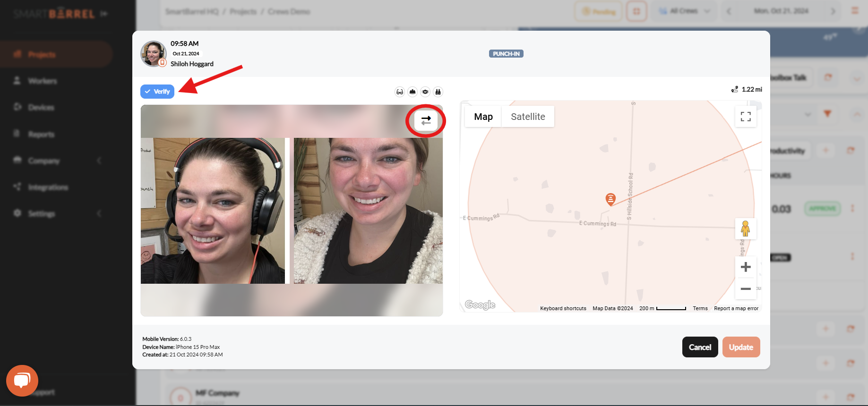Click Report a map error link

pyautogui.click(x=736, y=308)
